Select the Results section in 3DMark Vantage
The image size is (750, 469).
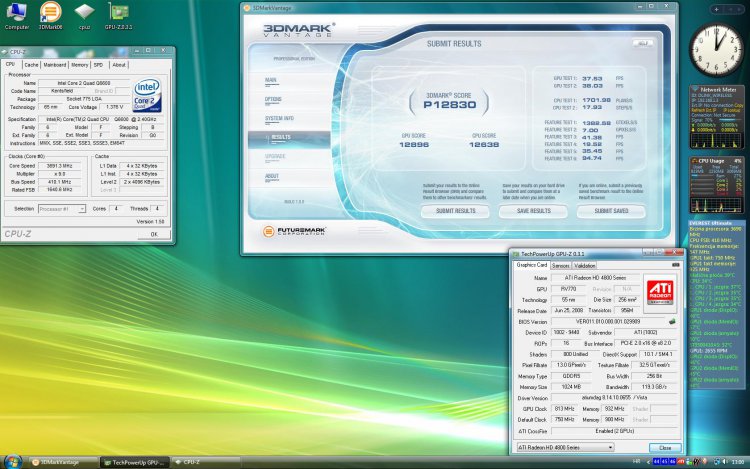click(289, 138)
